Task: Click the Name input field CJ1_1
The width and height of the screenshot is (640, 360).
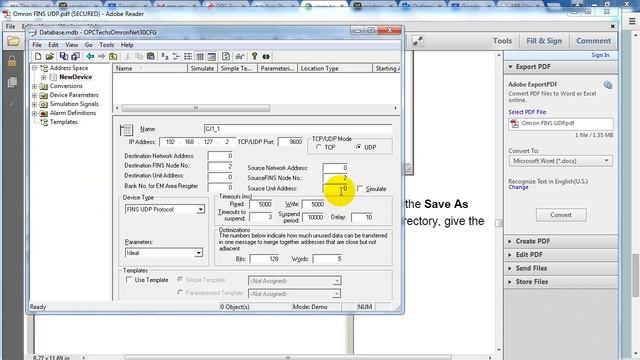Action: click(x=298, y=129)
